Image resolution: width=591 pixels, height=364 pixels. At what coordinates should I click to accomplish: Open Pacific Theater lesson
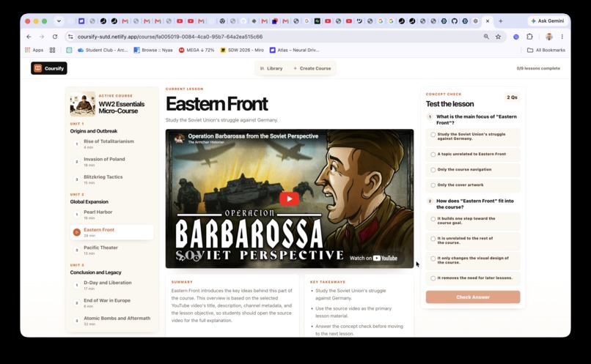click(x=112, y=250)
